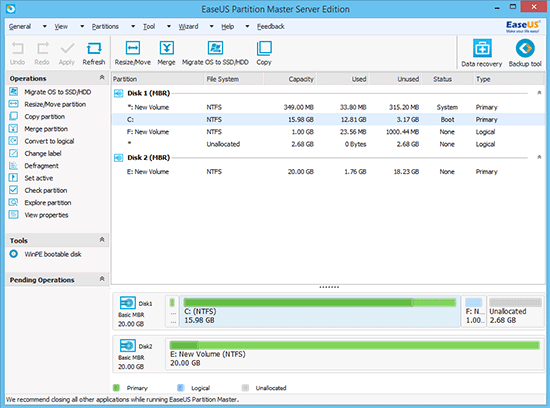Collapse the Disk 1 (MBR) group
Screen dimensions: 550x408
(539, 93)
